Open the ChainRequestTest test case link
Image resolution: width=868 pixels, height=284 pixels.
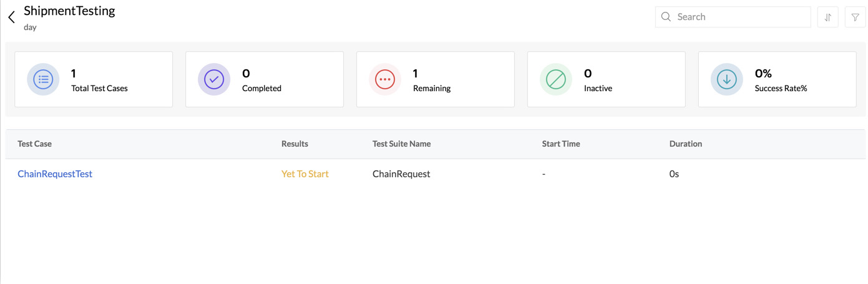(55, 174)
